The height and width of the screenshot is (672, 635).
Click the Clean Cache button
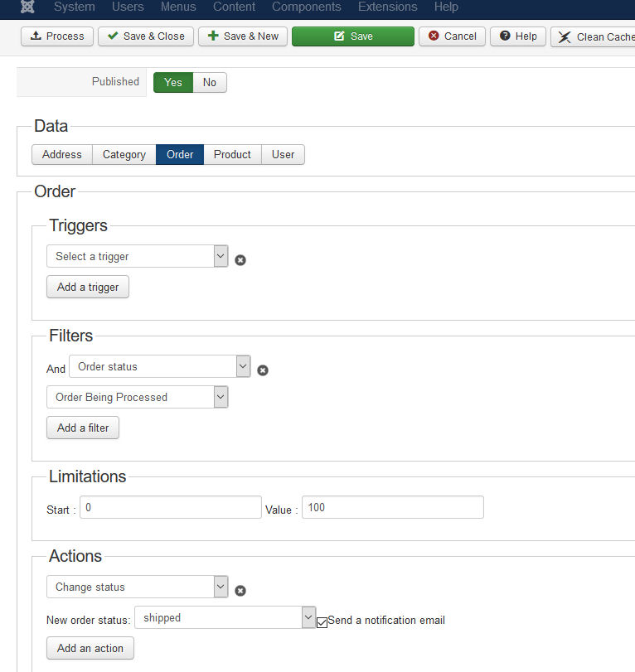[593, 36]
